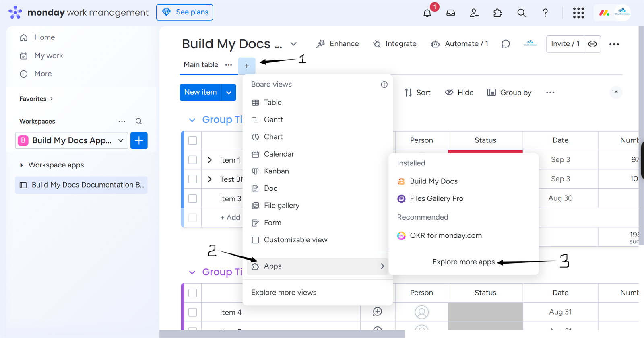This screenshot has width=644, height=338.
Task: Check the Item 3 row checkbox
Action: (193, 198)
